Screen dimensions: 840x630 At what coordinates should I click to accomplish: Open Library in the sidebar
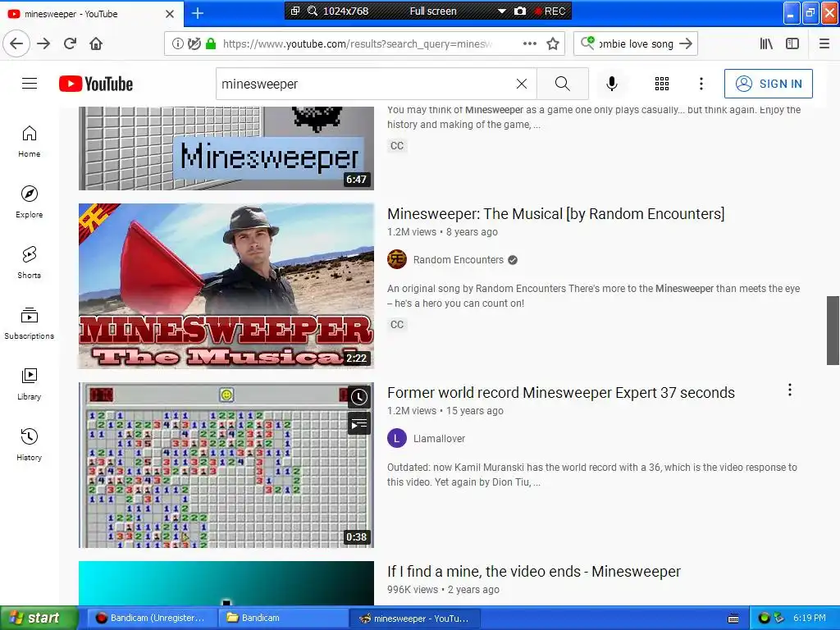point(30,385)
